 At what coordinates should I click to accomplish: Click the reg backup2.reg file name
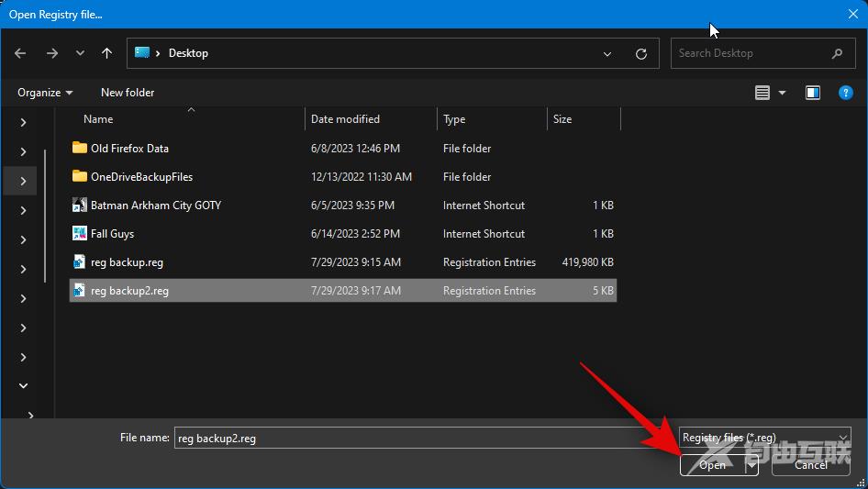coord(129,291)
